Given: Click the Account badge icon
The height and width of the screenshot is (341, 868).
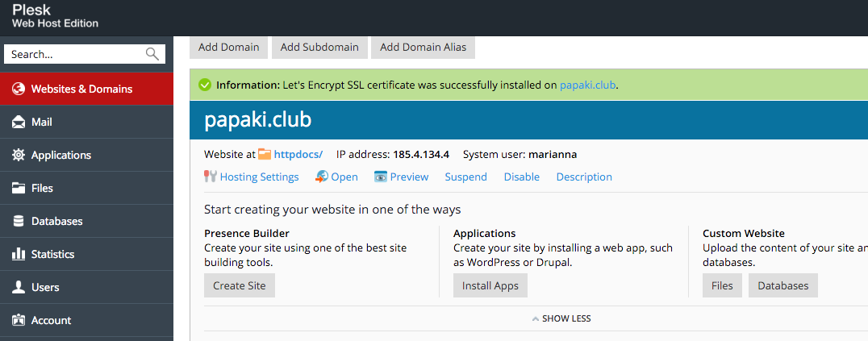Looking at the screenshot, I should pos(19,320).
